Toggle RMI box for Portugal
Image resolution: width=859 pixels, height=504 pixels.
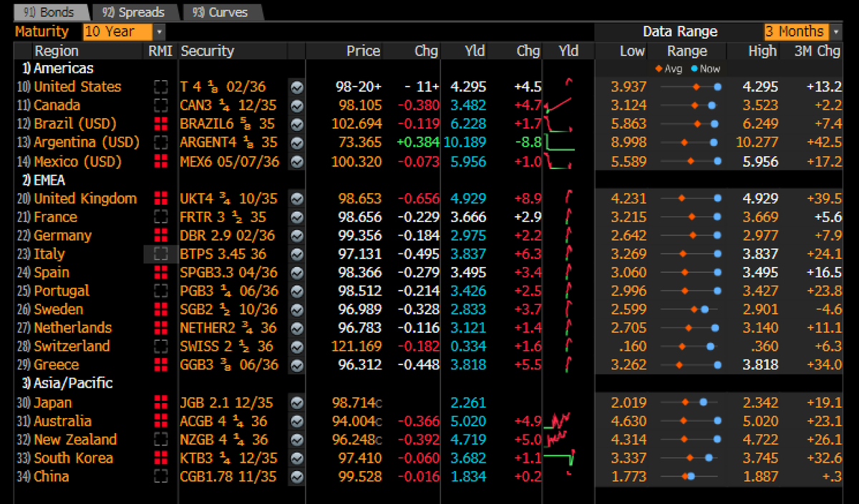pos(160,291)
